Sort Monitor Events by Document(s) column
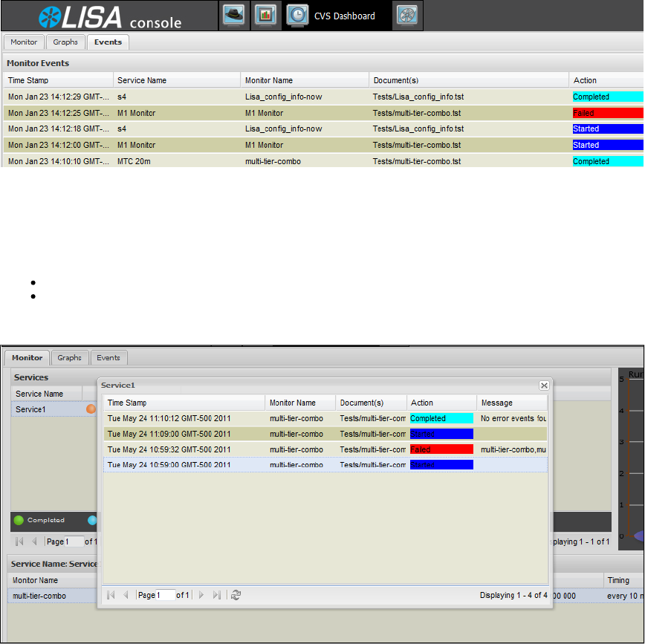Viewport: 645px width, 644px height. click(469, 80)
